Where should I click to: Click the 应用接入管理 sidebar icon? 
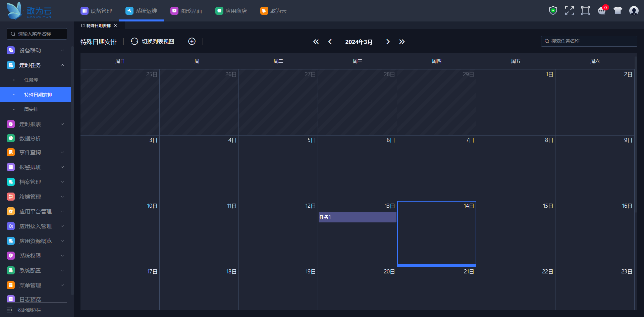click(11, 226)
